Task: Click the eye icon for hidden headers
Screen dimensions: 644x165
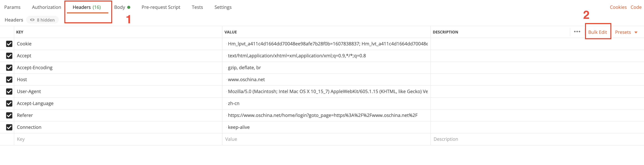Action: [32, 20]
